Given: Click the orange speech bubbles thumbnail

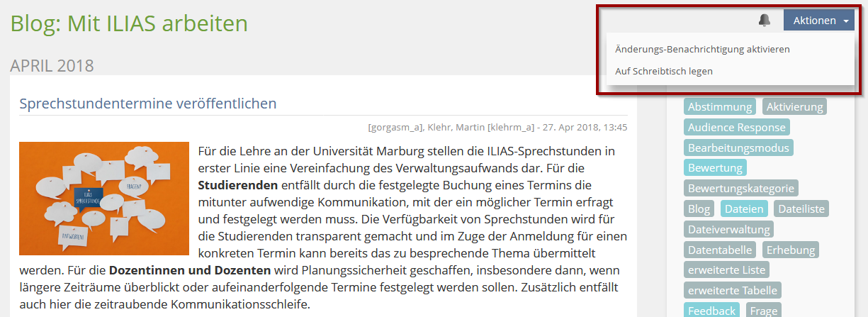Looking at the screenshot, I should [x=104, y=199].
